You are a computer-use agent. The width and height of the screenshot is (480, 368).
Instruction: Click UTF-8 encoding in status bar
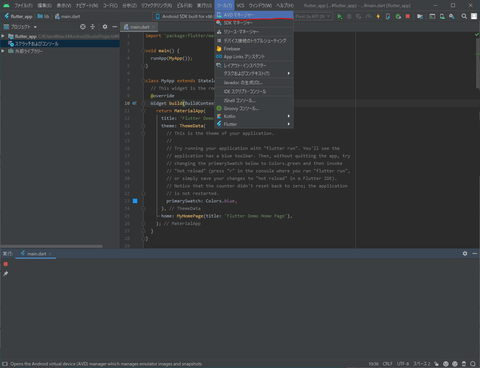[x=403, y=364]
